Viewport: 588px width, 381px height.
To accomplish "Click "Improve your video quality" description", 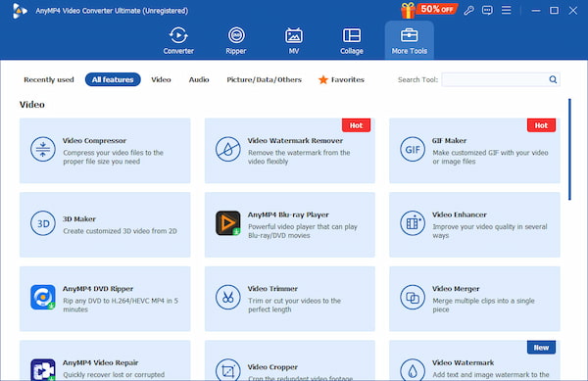I will [490, 231].
